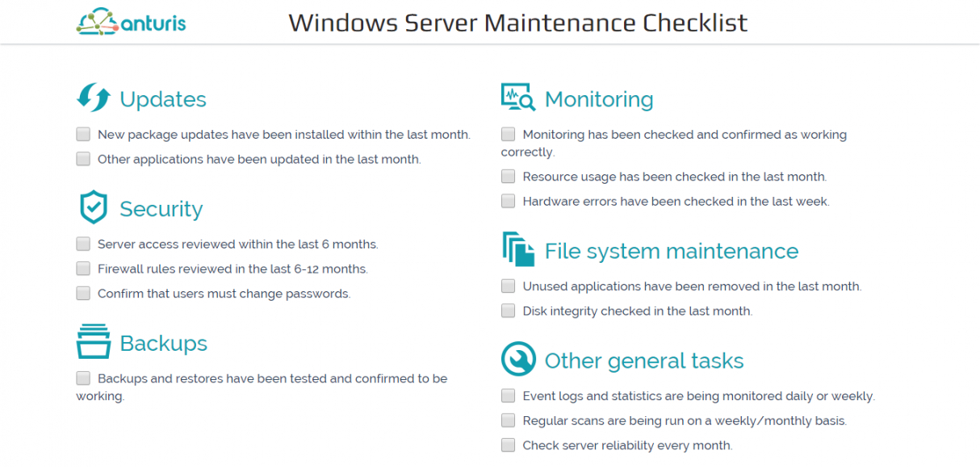Check the 'Backups and restores' tested box
980x467 pixels.
[83, 377]
